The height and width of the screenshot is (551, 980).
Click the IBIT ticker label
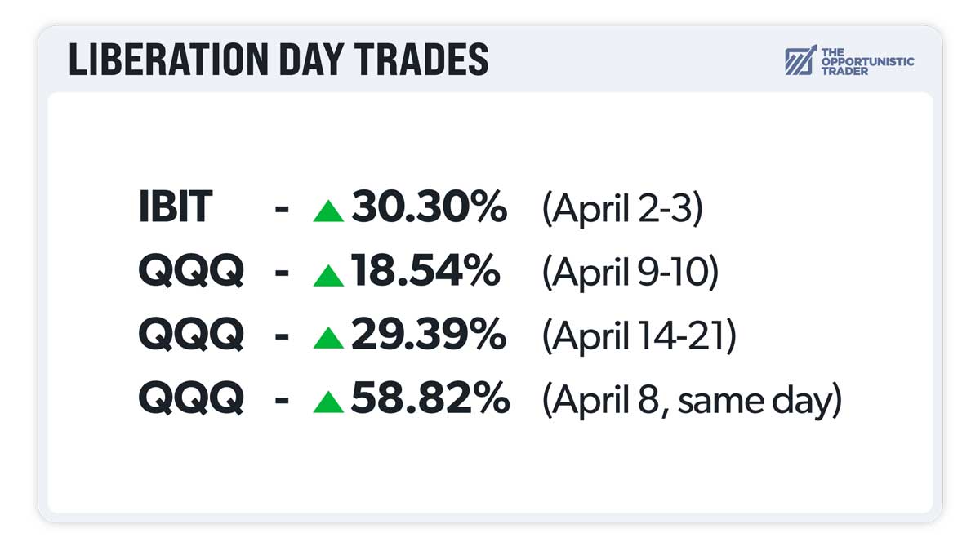pos(176,210)
